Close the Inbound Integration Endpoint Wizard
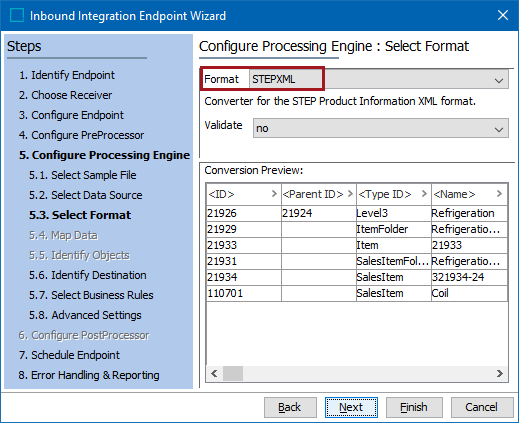 click(503, 15)
